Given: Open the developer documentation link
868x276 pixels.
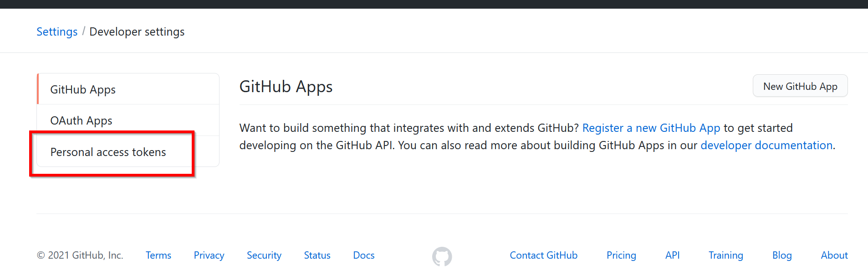Looking at the screenshot, I should click(766, 145).
